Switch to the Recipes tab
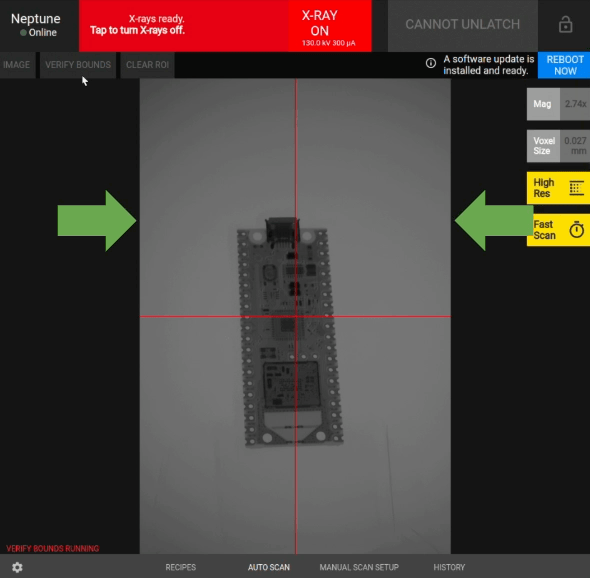This screenshot has width=590, height=578. coord(181,567)
